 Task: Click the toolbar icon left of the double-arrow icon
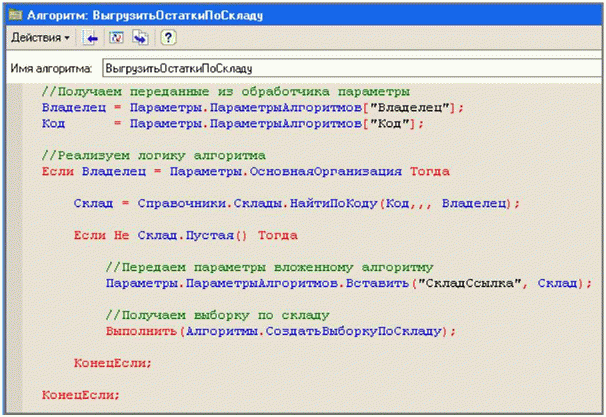(116, 37)
